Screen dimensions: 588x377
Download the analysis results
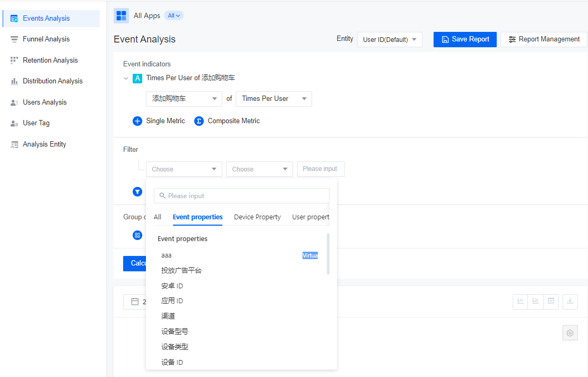570,301
